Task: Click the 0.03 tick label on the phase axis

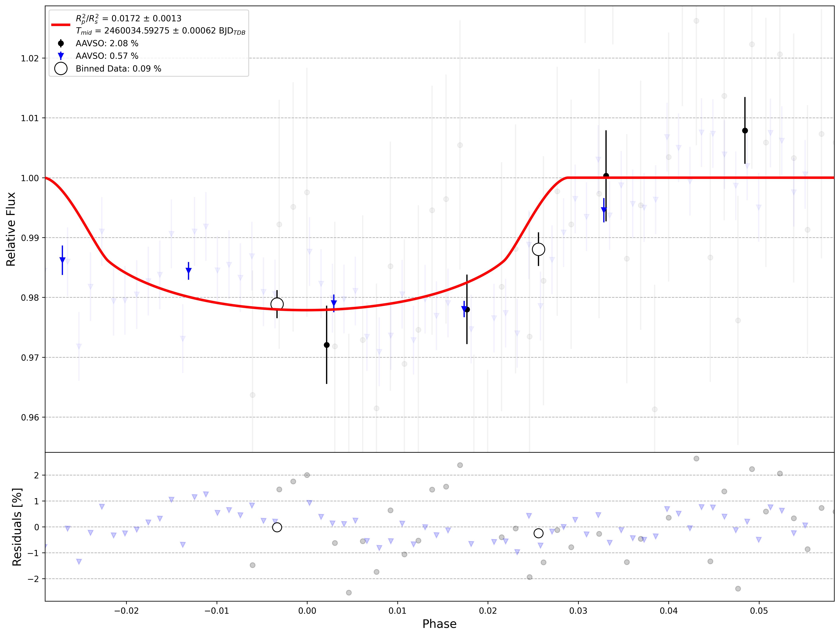Action: point(578,611)
